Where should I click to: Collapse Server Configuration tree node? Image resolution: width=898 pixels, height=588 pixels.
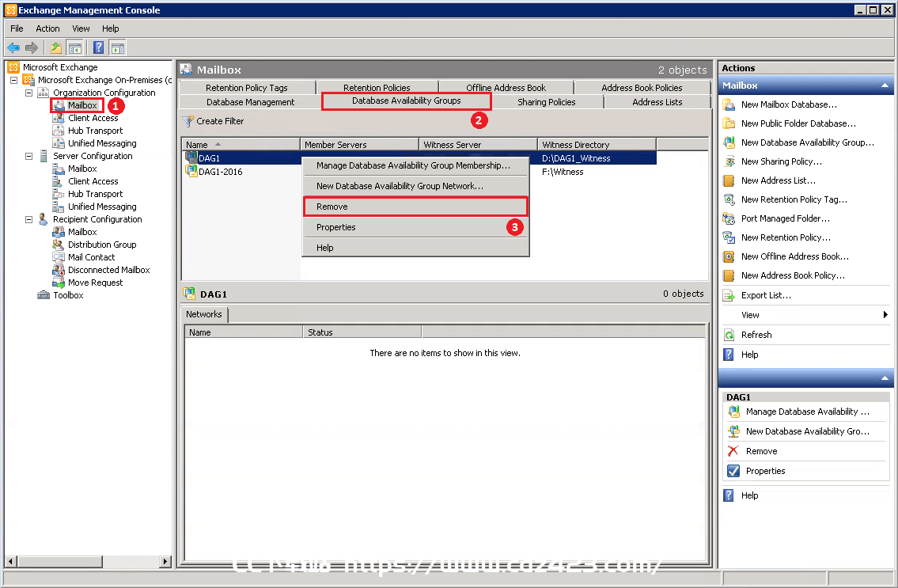click(x=28, y=156)
